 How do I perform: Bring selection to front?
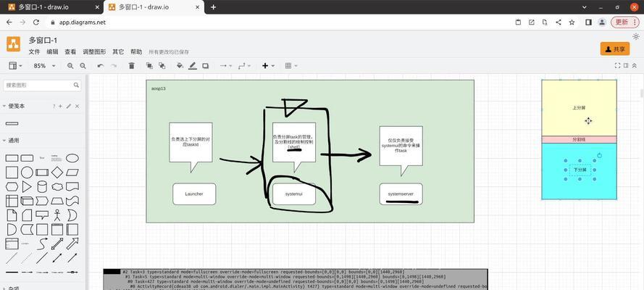point(149,66)
